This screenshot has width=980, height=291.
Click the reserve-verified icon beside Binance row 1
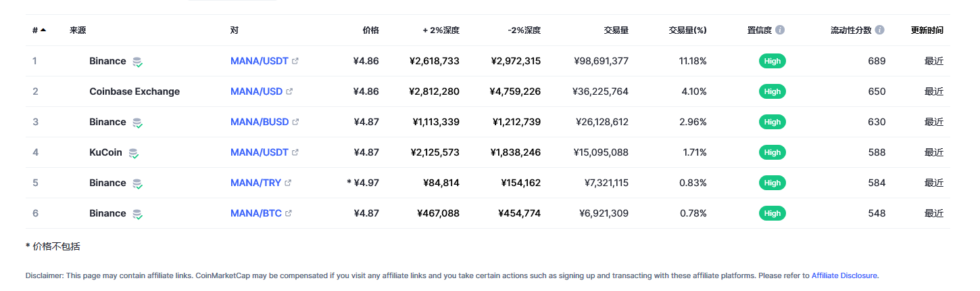click(x=137, y=62)
